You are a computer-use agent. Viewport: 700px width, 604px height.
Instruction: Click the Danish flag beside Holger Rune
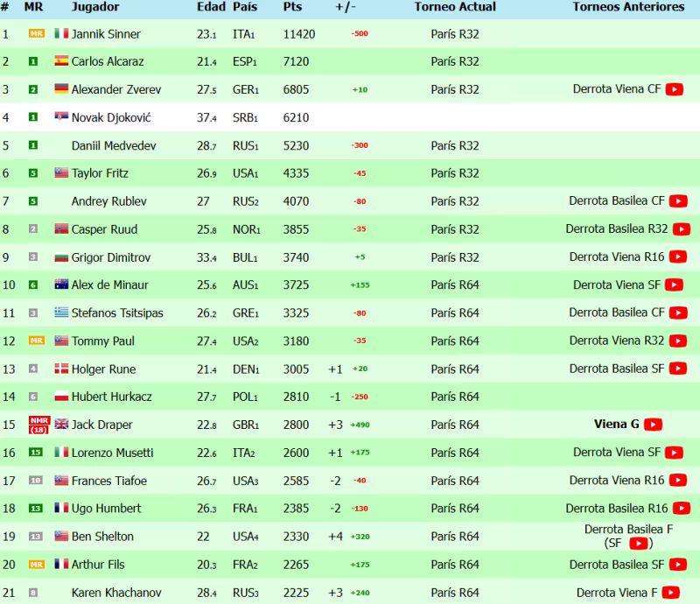click(x=61, y=369)
